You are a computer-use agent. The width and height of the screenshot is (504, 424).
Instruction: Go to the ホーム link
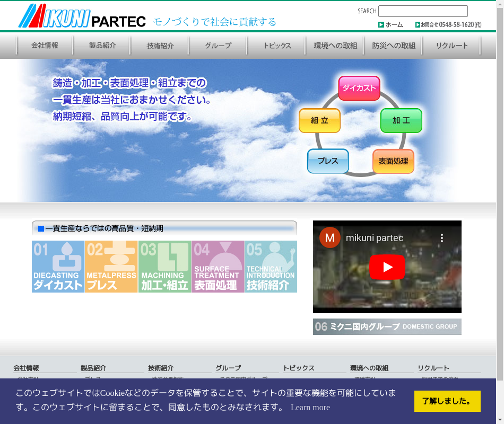click(x=394, y=25)
